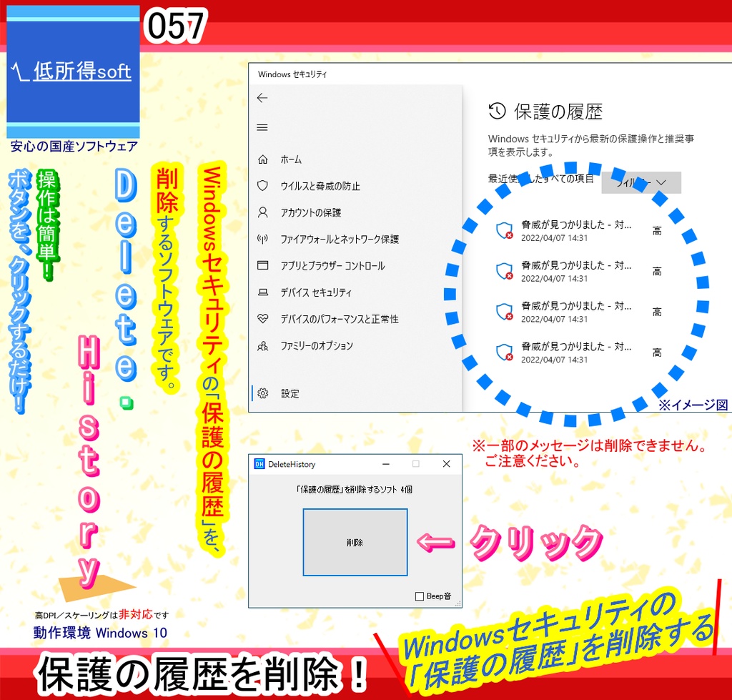The image size is (732, 700).
Task: Select the ファミリーのオプション people icon
Action: (x=263, y=345)
